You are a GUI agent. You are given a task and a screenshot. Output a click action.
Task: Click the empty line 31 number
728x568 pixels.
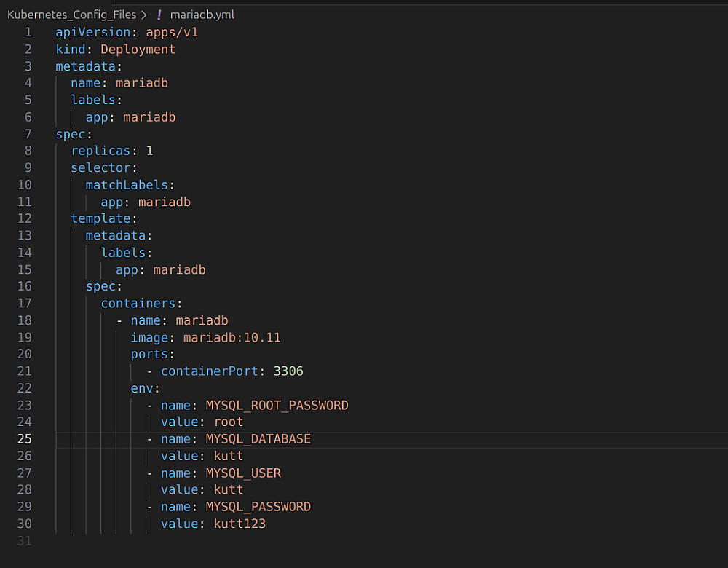click(25, 541)
